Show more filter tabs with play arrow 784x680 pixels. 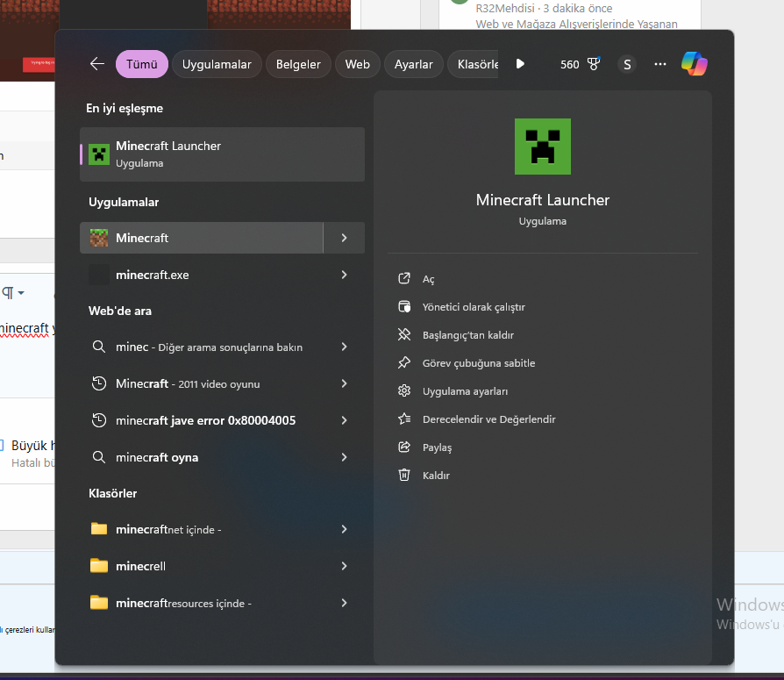coord(520,64)
